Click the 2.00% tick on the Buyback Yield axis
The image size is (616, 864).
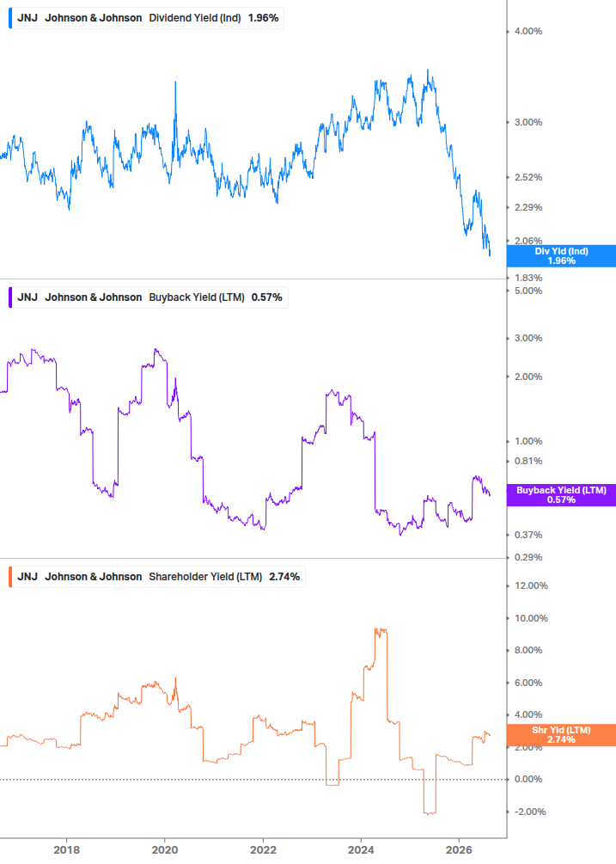click(x=528, y=377)
